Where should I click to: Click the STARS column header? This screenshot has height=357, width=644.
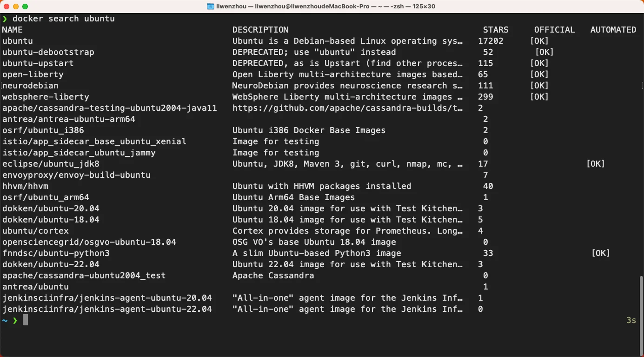(x=496, y=29)
